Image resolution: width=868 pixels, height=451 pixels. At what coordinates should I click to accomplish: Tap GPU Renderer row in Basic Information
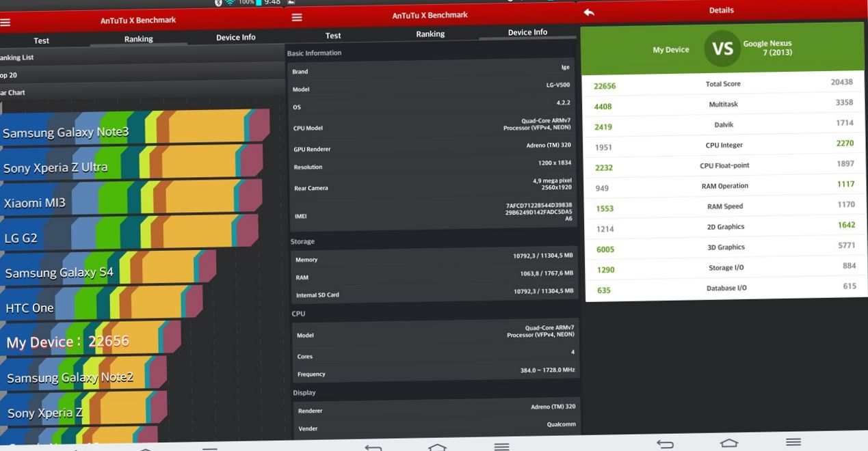click(432, 147)
